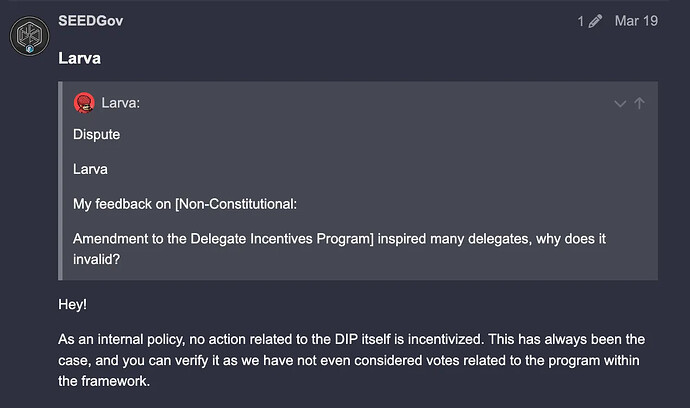The image size is (690, 408).
Task: Click the small flair badge on SEEDGov's avatar
Action: coord(30,49)
